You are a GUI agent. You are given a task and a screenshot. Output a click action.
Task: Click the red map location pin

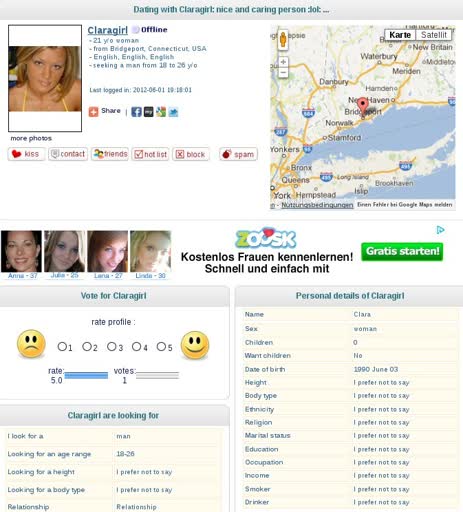(x=363, y=106)
